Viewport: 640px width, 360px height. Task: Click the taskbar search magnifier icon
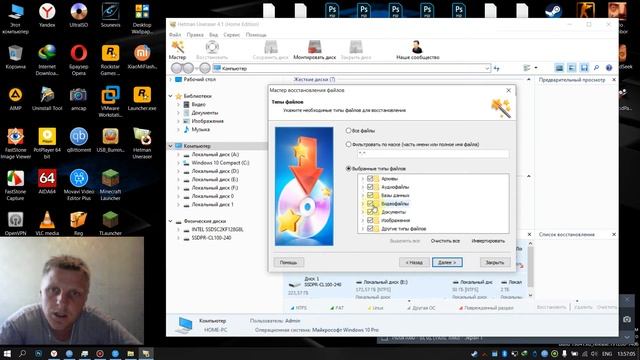coord(22,353)
